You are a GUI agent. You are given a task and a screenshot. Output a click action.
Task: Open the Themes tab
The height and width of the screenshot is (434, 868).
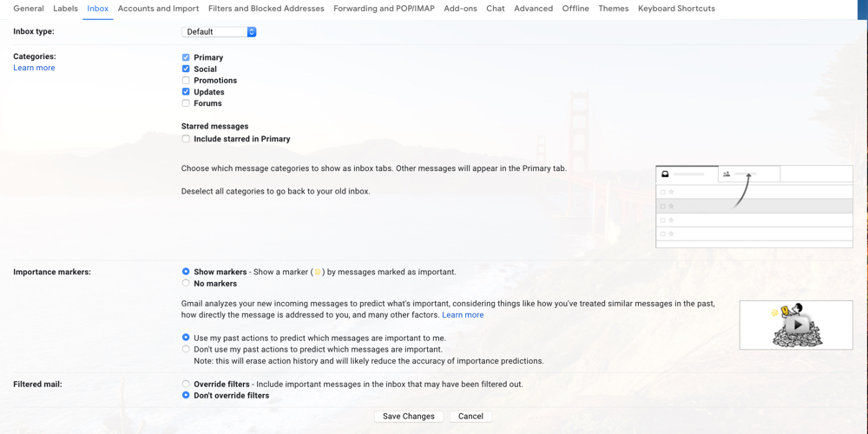pyautogui.click(x=613, y=9)
